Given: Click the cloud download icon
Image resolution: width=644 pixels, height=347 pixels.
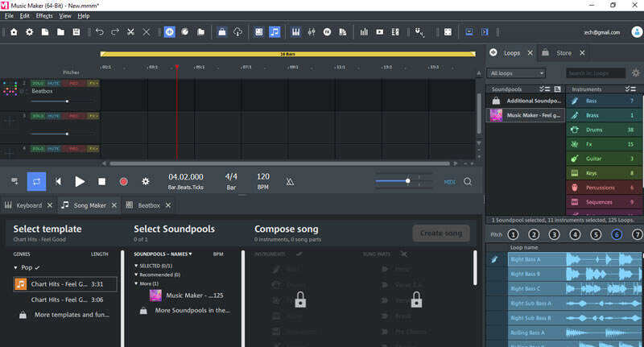Looking at the screenshot, I should (x=237, y=32).
